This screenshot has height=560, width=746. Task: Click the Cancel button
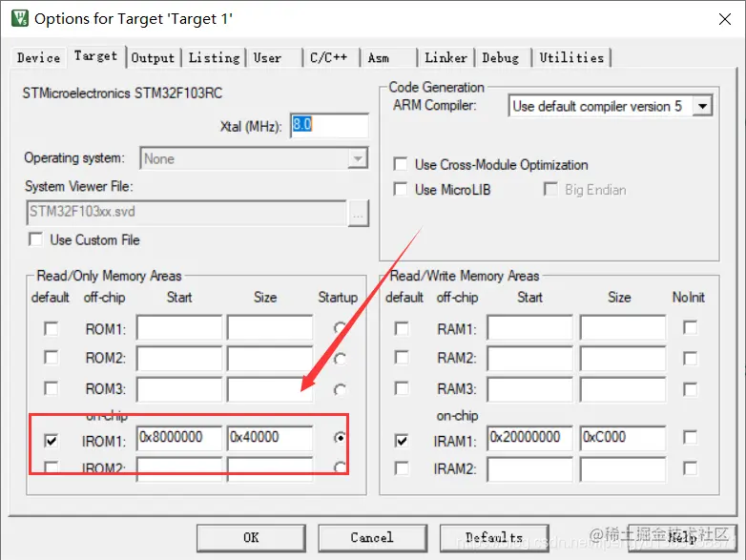click(373, 538)
